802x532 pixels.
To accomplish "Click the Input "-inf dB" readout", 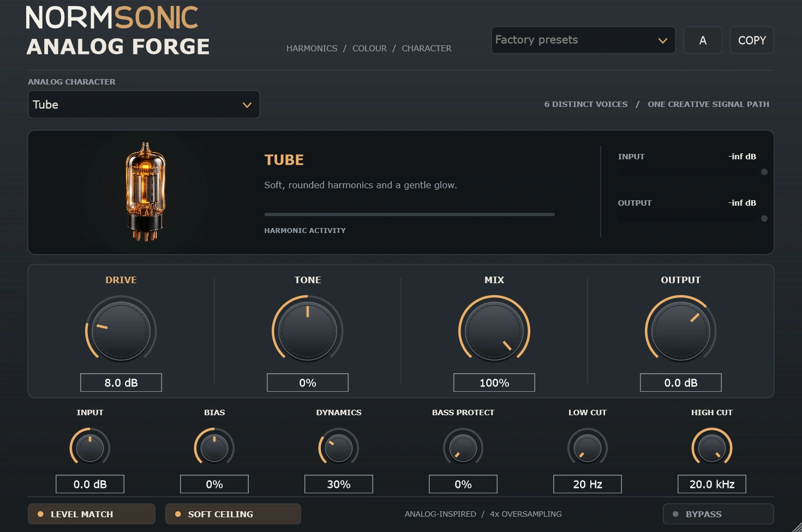I will 742,157.
